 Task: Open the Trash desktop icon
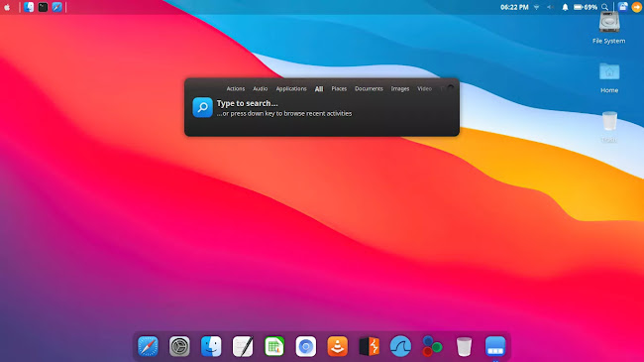[x=609, y=126]
